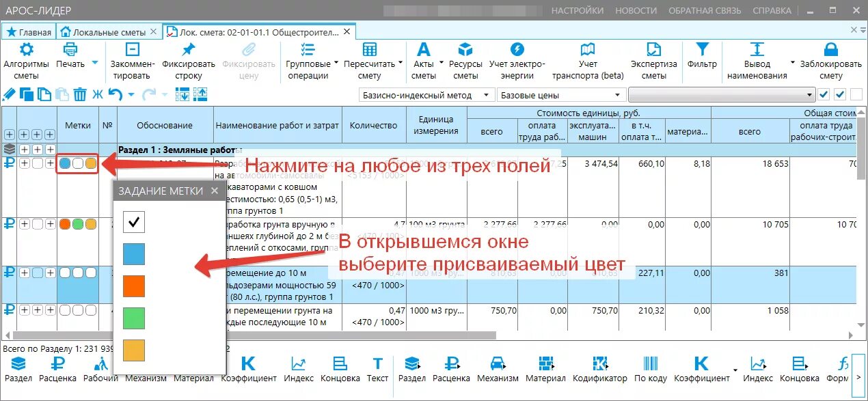The width and height of the screenshot is (868, 401).
Task: Click the pencil edit icon
Action: (9, 94)
